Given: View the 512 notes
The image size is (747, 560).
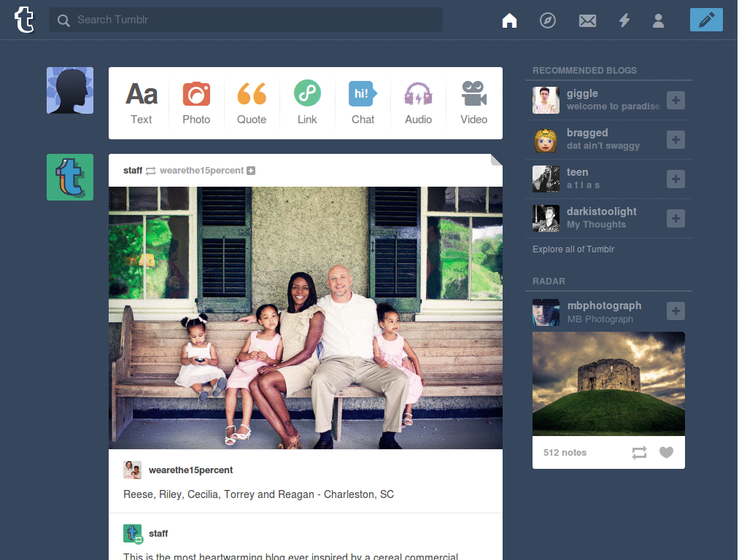Looking at the screenshot, I should [x=565, y=452].
